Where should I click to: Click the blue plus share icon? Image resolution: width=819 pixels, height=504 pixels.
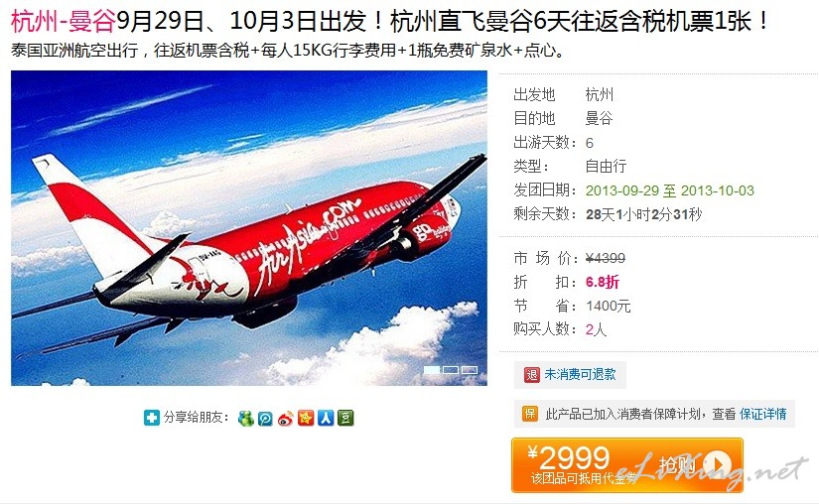click(152, 418)
